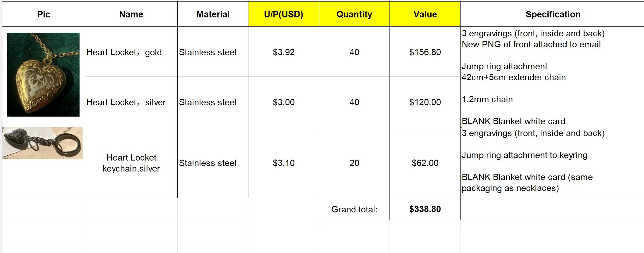Select the yellow U/P(USD) header cell
The height and width of the screenshot is (253, 644).
point(283,14)
